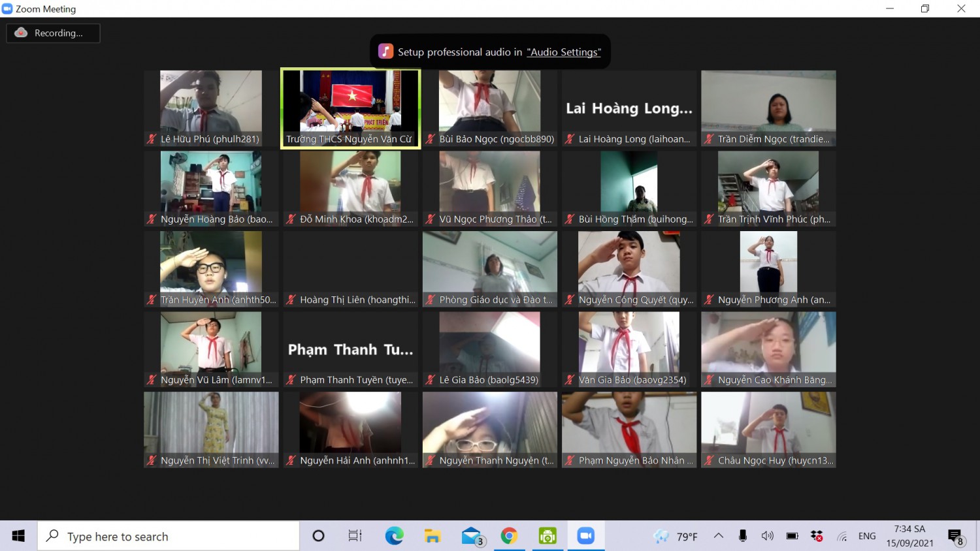Open Microsoft Edge in the taskbar
The height and width of the screenshot is (551, 980).
tap(394, 536)
